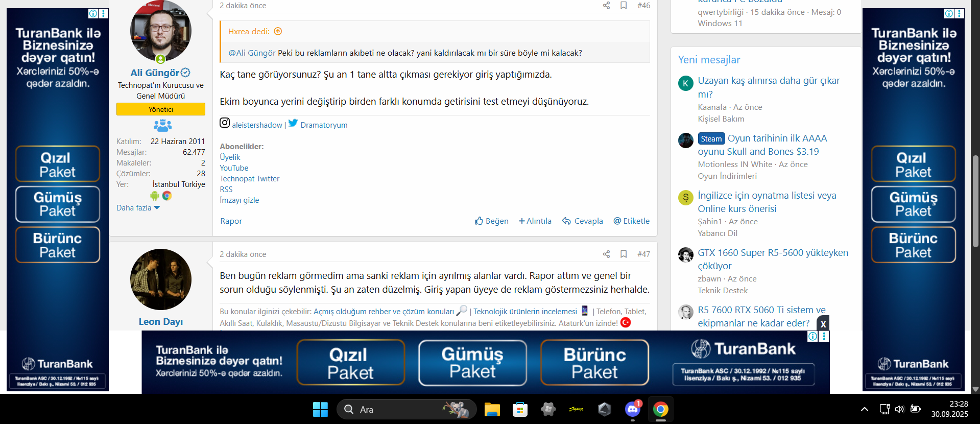Click 'İmzayı gizle' to hide the signature
Screen dimensions: 980x424
coord(240,200)
